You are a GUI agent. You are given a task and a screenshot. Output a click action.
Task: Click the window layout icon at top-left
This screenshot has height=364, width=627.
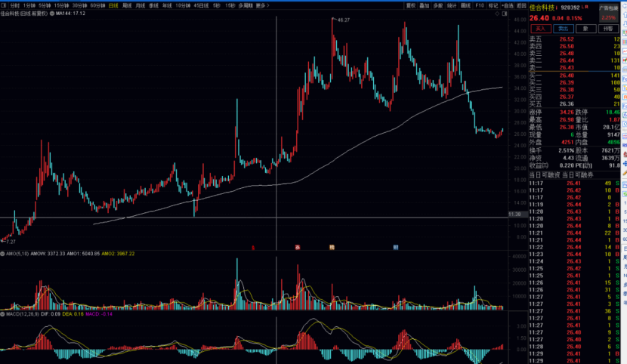(4, 5)
